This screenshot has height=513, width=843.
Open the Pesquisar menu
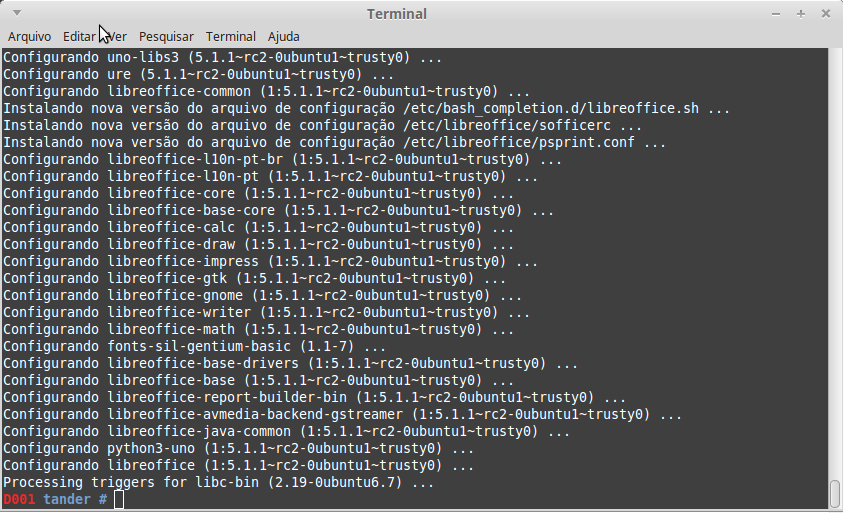pyautogui.click(x=166, y=37)
